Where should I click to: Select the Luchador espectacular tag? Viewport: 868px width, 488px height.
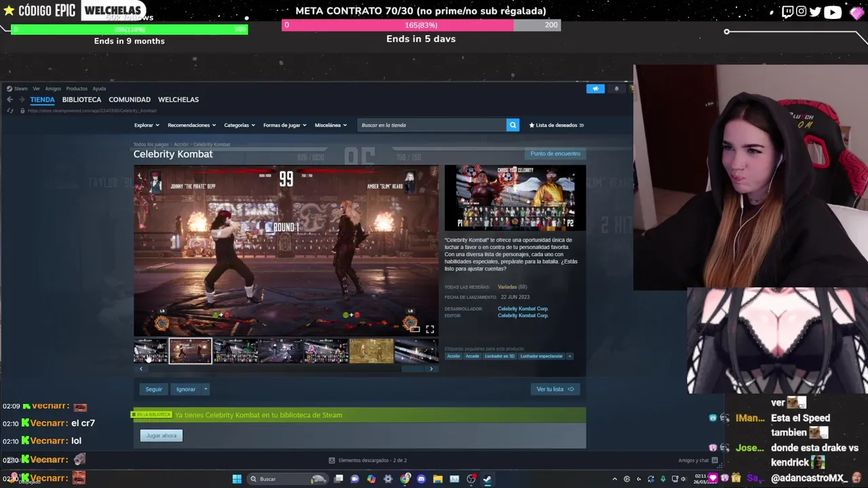[x=541, y=356]
